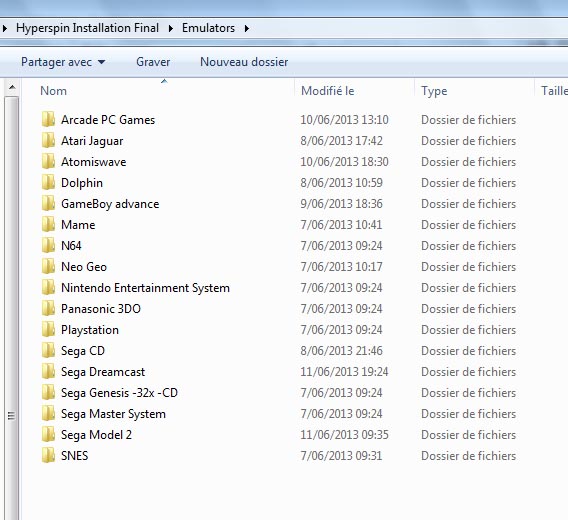This screenshot has width=568, height=520.
Task: Click the Dolphin folder icon
Action: (48, 183)
